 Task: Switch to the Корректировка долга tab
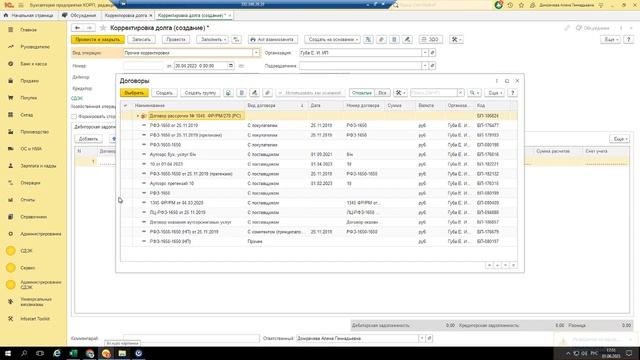click(127, 15)
